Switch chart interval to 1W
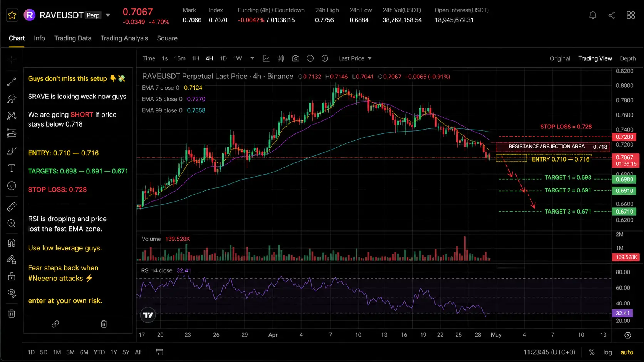644x362 pixels. [x=238, y=58]
